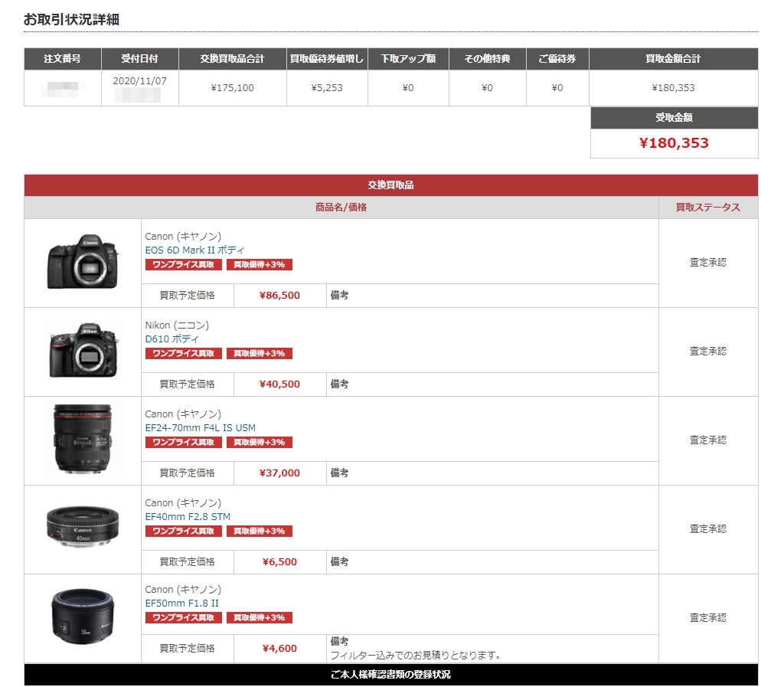This screenshot has width=784, height=687.
Task: Click the お取引状況詳細 page title
Action: 71,19
